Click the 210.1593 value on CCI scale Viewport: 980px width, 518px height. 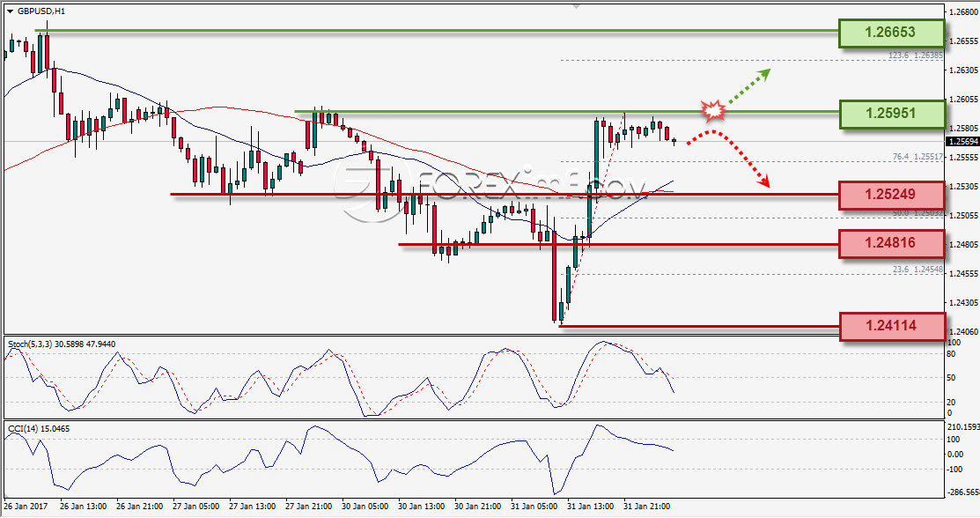963,427
